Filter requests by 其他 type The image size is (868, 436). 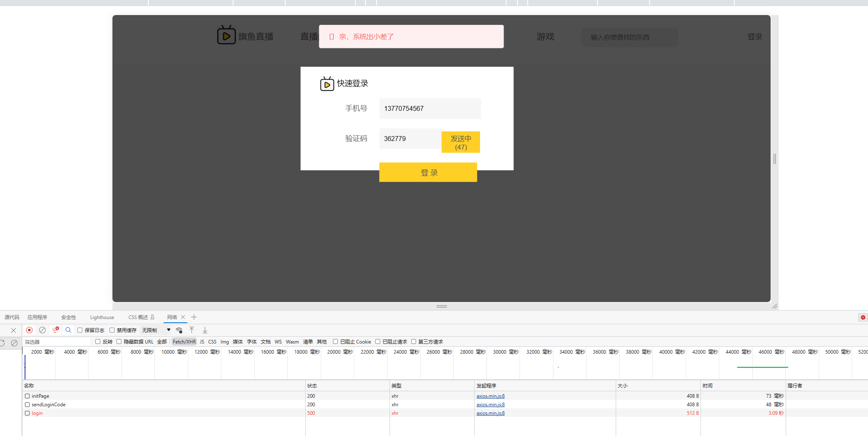point(322,342)
